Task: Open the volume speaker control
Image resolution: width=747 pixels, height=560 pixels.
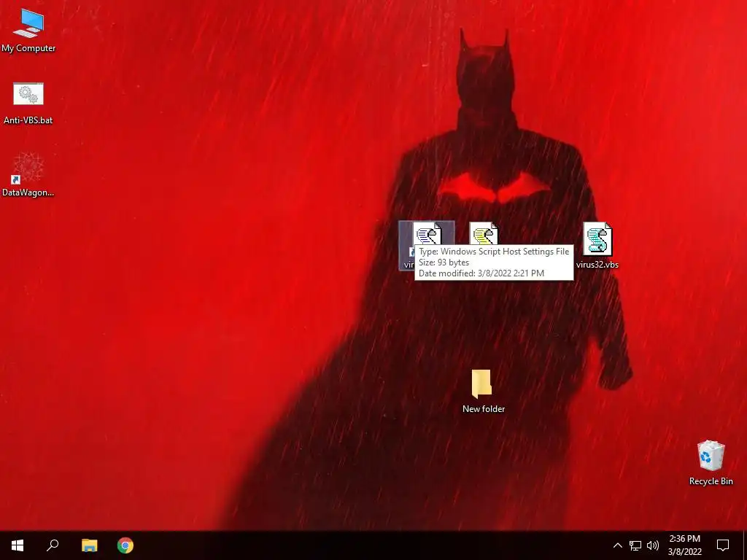Action: 653,545
